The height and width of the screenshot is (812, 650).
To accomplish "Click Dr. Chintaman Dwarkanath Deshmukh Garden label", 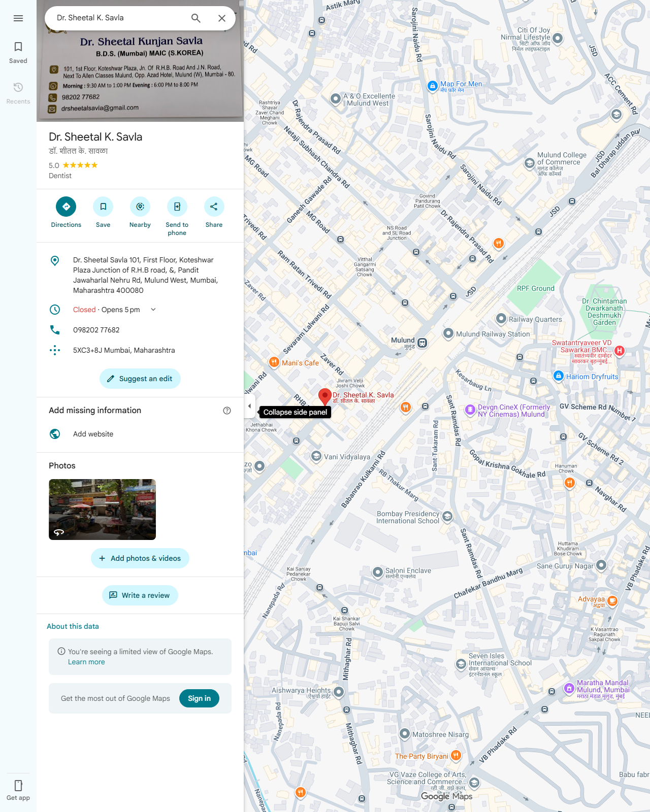I will (x=604, y=312).
